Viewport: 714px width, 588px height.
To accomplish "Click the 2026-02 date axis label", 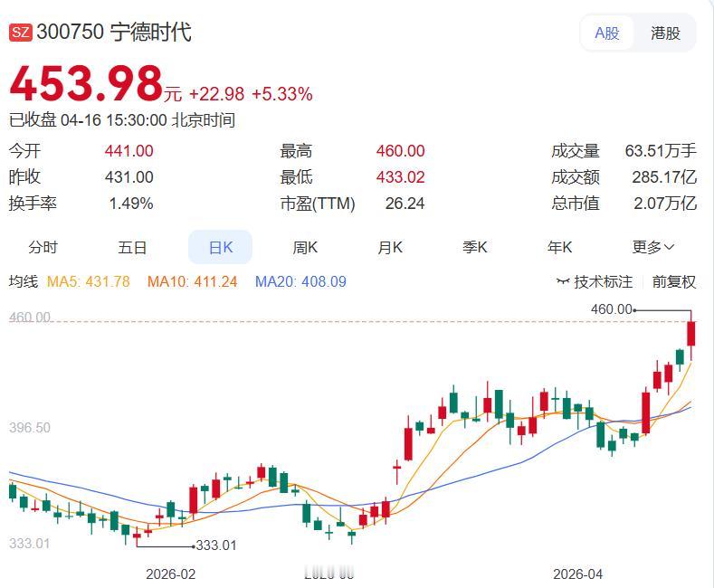I will (x=170, y=574).
